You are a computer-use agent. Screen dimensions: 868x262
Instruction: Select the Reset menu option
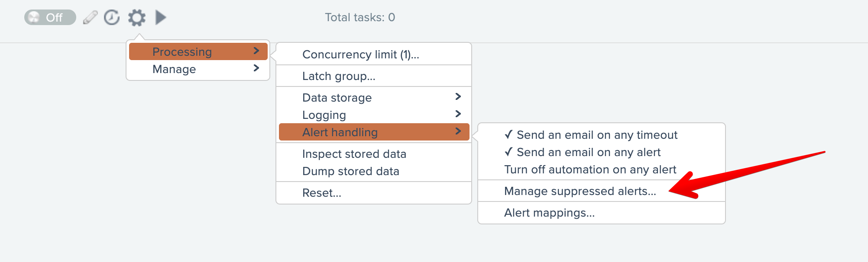coord(322,193)
